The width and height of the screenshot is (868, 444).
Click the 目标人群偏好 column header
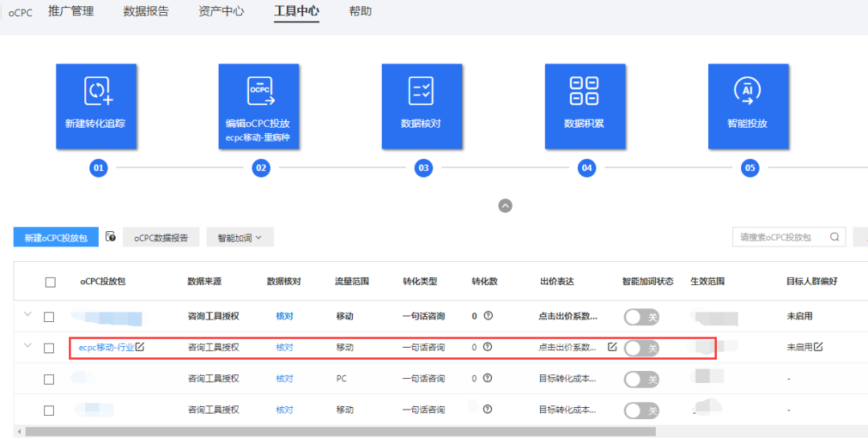812,282
